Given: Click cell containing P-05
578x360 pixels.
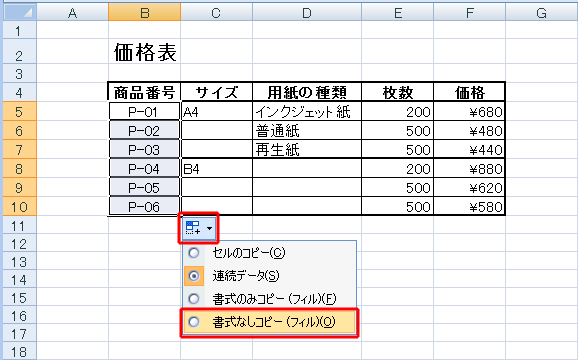Looking at the screenshot, I should pyautogui.click(x=144, y=188).
